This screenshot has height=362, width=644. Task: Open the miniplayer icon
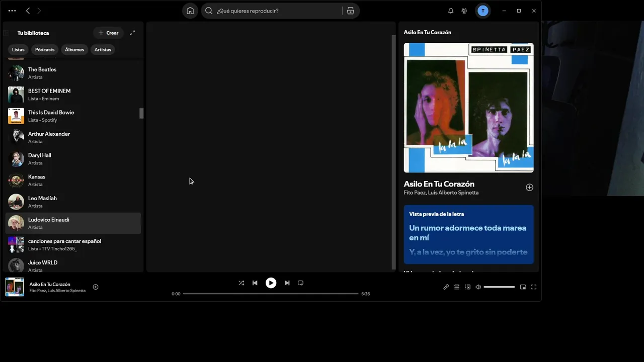tap(523, 287)
